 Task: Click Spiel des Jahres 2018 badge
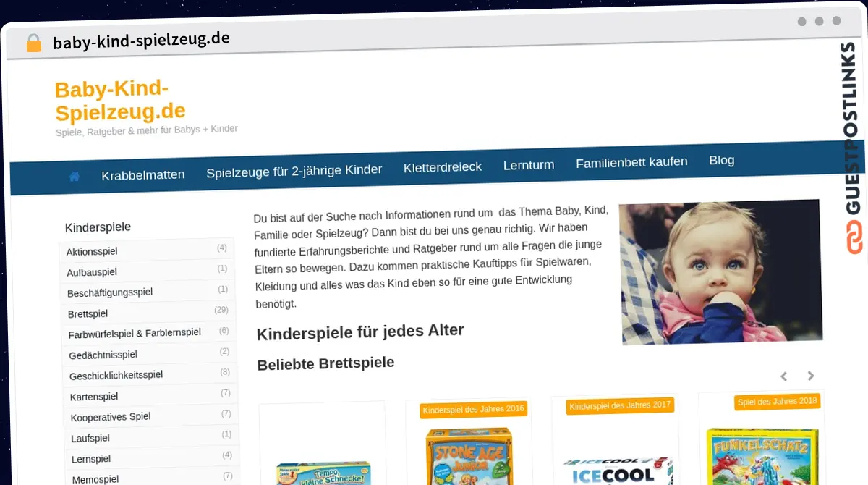(777, 401)
